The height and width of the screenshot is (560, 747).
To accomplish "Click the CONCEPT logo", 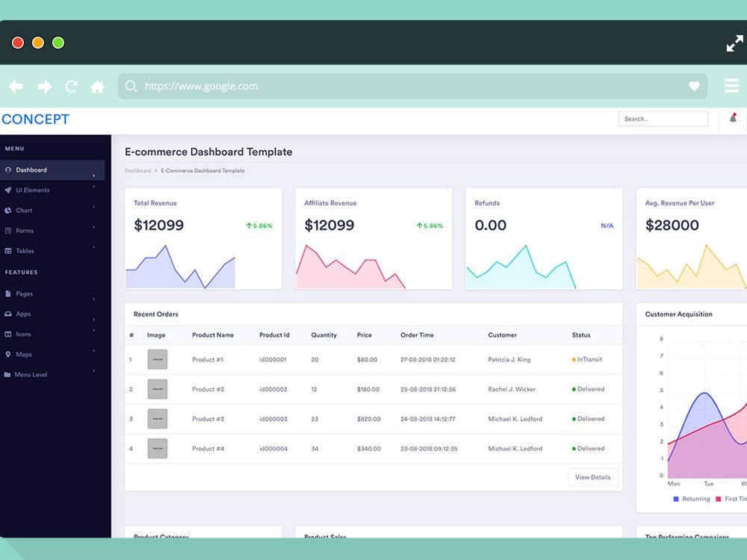I will (36, 119).
